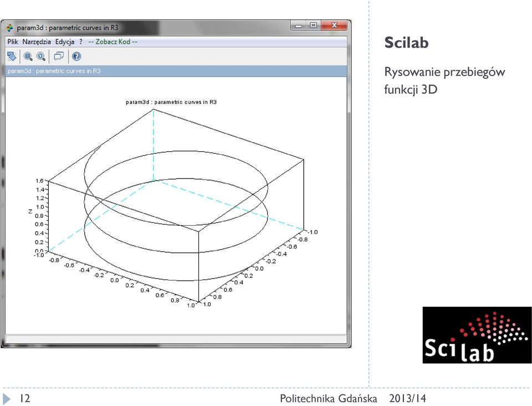This screenshot has width=532, height=406.
Task: Maximize the param3d graphics window
Action: 313,26
